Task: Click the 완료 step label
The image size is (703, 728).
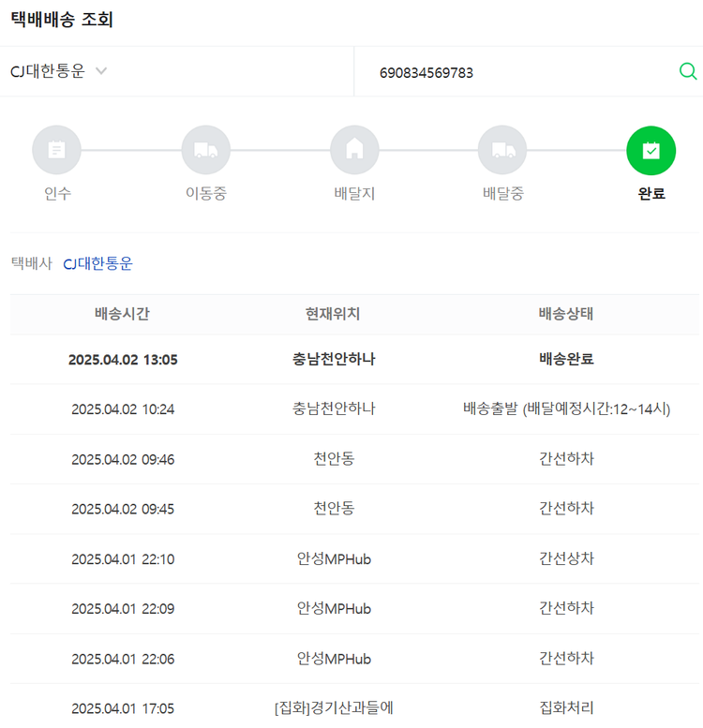Action: point(651,194)
